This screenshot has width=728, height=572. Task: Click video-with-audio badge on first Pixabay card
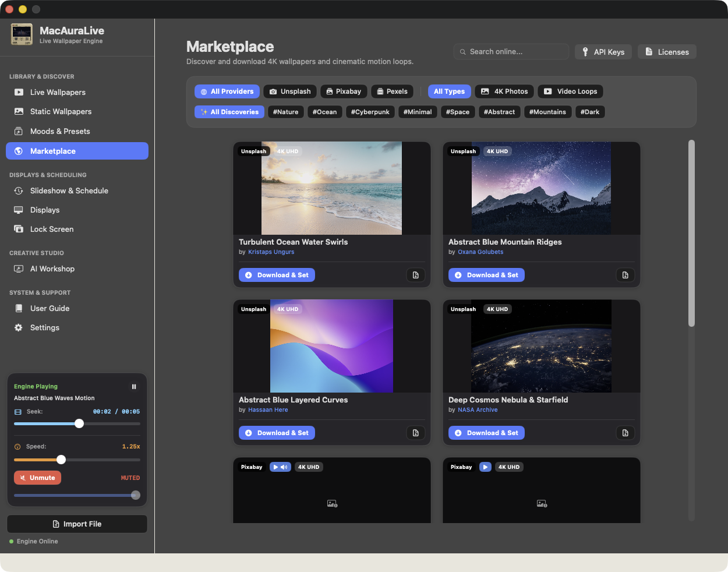pos(280,467)
